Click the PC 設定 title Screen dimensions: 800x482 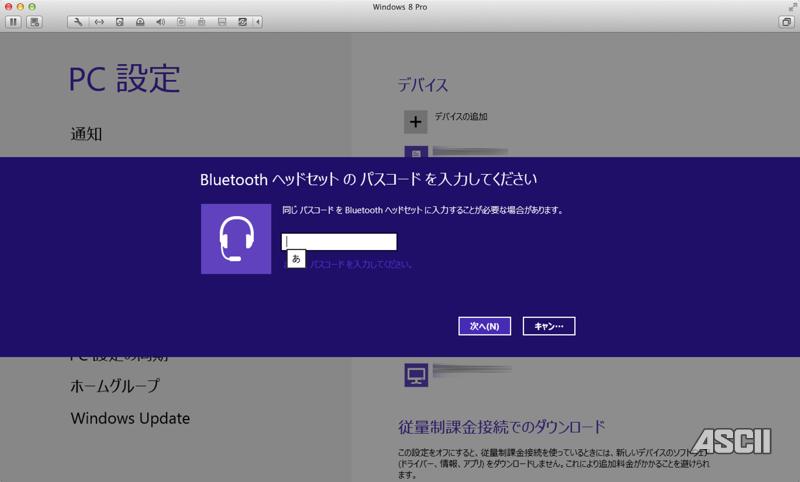click(x=124, y=79)
